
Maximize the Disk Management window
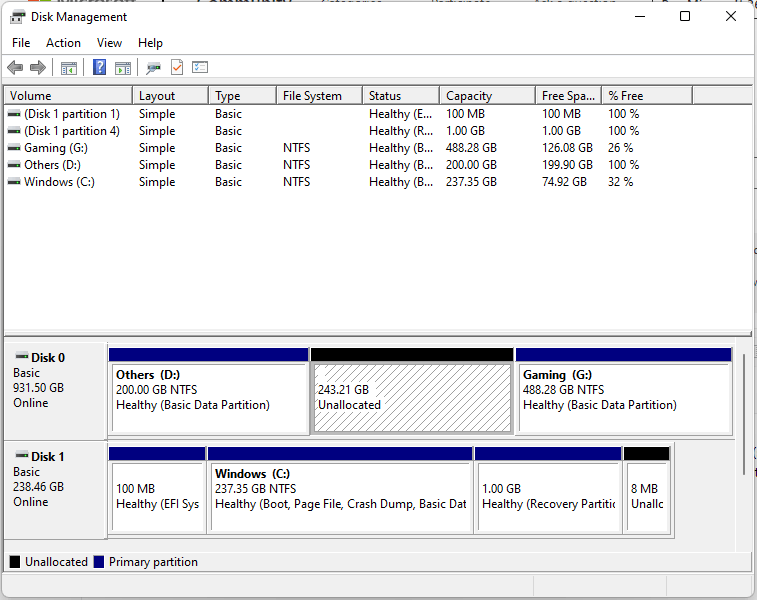(685, 16)
